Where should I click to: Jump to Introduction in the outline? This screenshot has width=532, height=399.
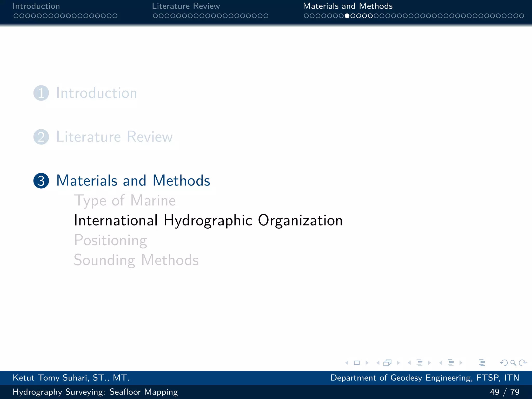[x=97, y=93]
